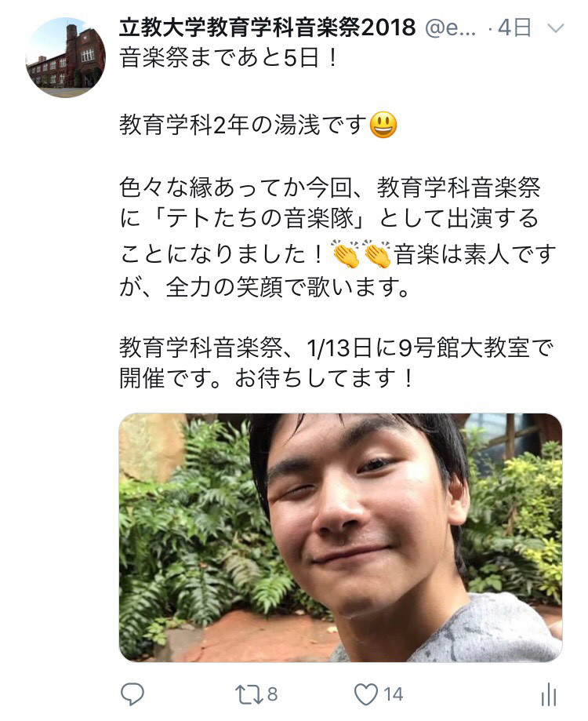The image size is (588, 721).
Task: Click the second clapping hands emoji
Action: coord(377,253)
